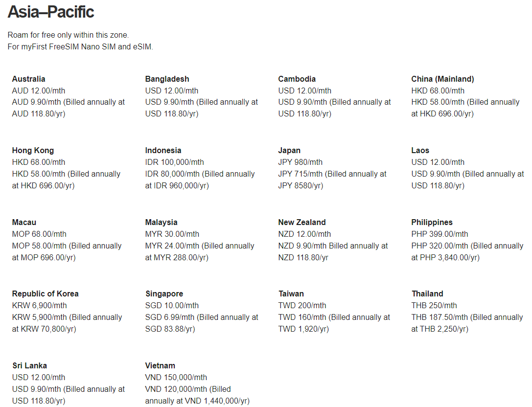Screen dimensions: 532x407
Task: Select the Republic of Korea heading
Action: pyautogui.click(x=45, y=294)
